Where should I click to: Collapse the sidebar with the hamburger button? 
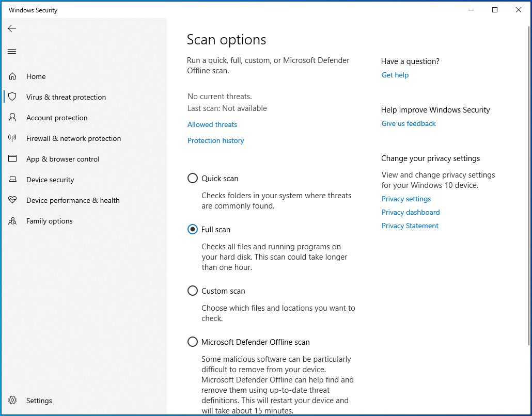pyautogui.click(x=12, y=51)
